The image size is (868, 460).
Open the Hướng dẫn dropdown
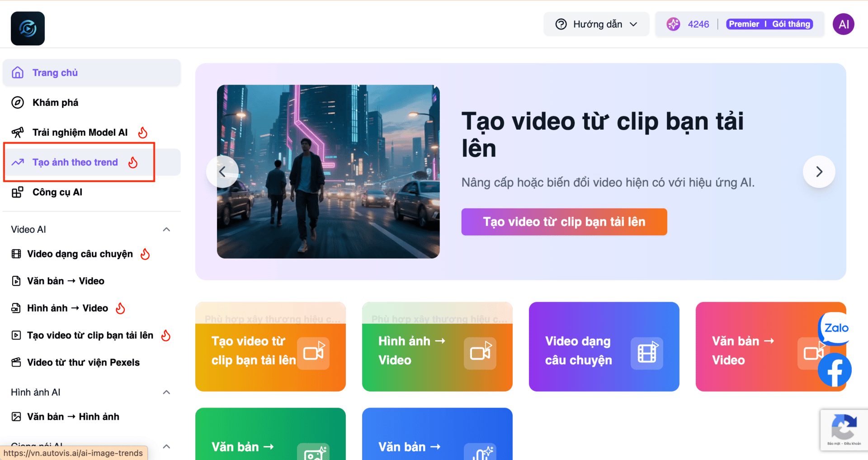pyautogui.click(x=596, y=24)
